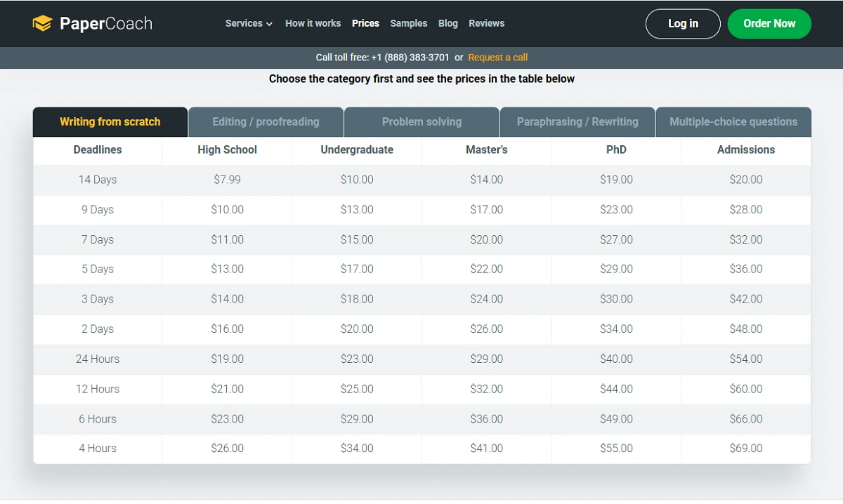
Task: Expand the Services dropdown menu
Action: [249, 23]
